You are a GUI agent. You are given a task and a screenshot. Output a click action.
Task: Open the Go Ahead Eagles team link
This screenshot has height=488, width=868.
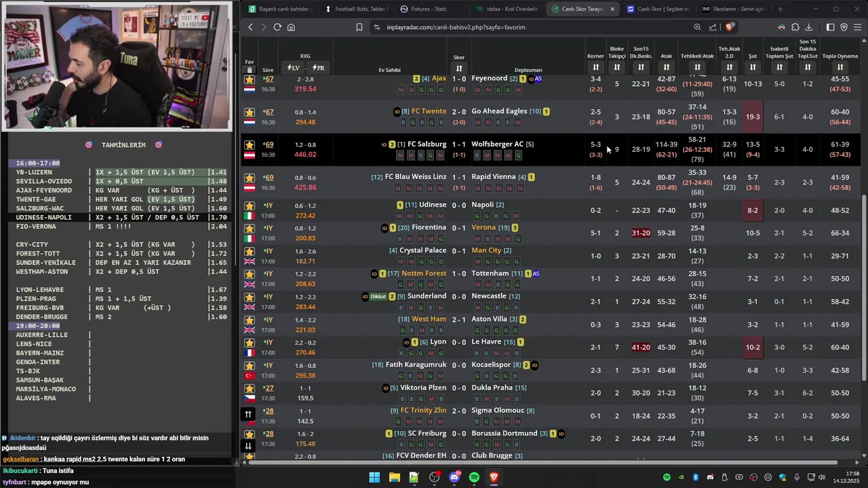click(x=499, y=111)
